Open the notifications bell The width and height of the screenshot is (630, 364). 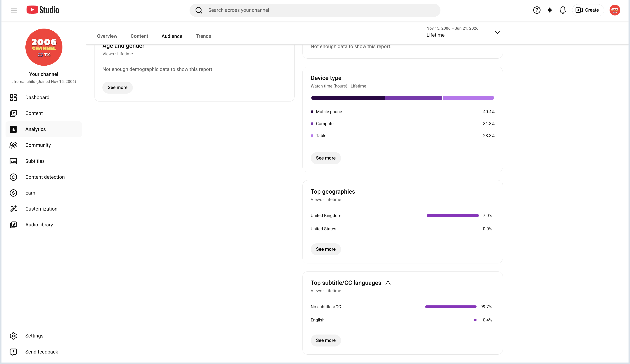point(563,10)
